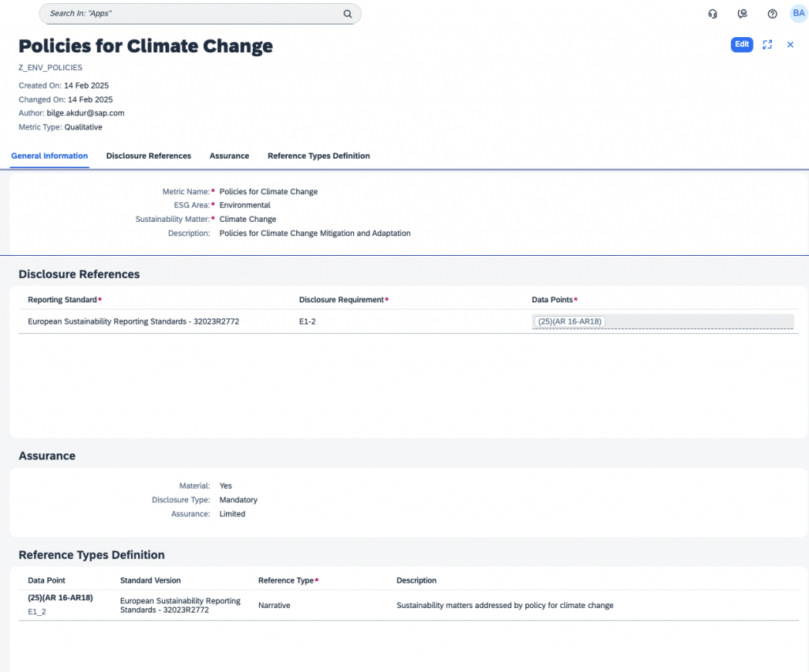Click the Assurance value Limited
The height and width of the screenshot is (672, 809).
(232, 513)
